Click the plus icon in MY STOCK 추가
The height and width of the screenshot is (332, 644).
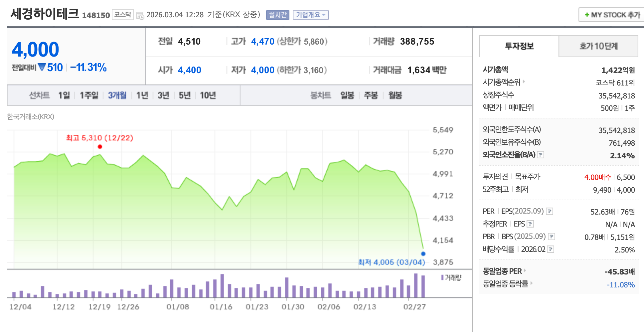pyautogui.click(x=587, y=15)
